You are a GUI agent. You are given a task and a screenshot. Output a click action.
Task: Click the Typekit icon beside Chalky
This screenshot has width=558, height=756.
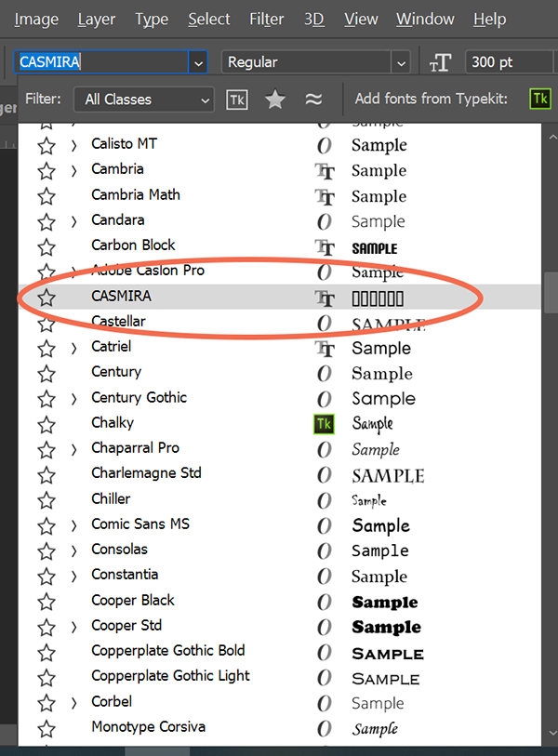(x=324, y=424)
